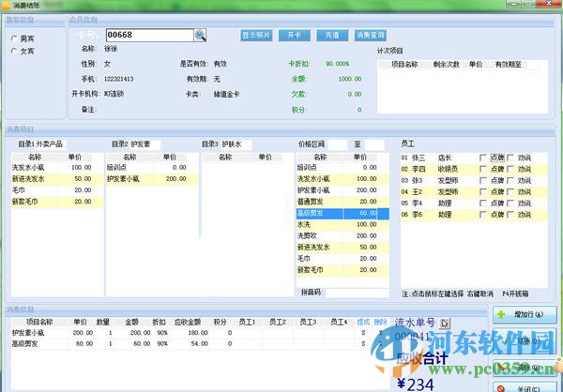Click the 价格区间 starting price box
This screenshot has height=392, width=563.
click(337, 144)
